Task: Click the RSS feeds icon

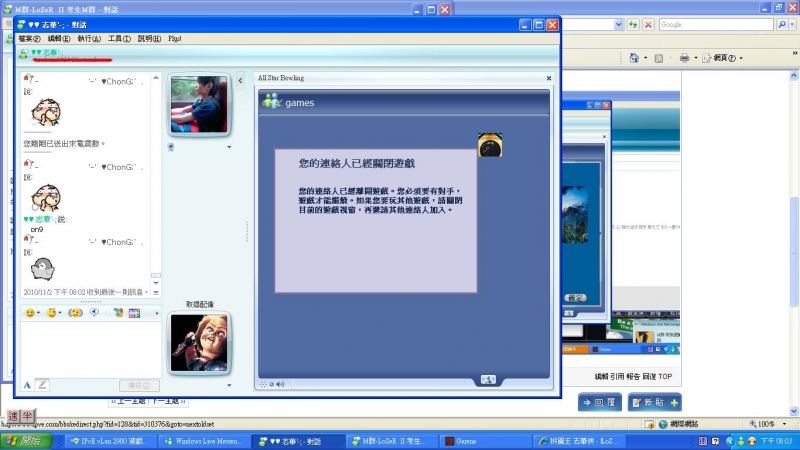Action: click(x=659, y=58)
